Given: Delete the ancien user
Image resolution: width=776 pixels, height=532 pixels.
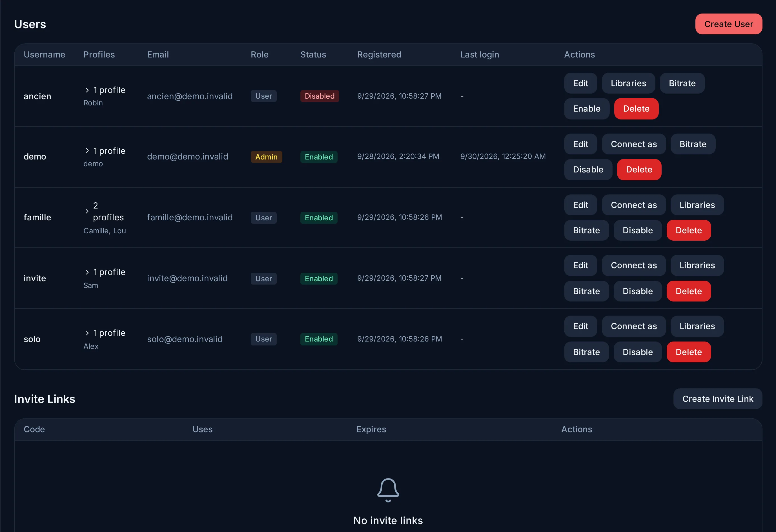Looking at the screenshot, I should click(636, 109).
